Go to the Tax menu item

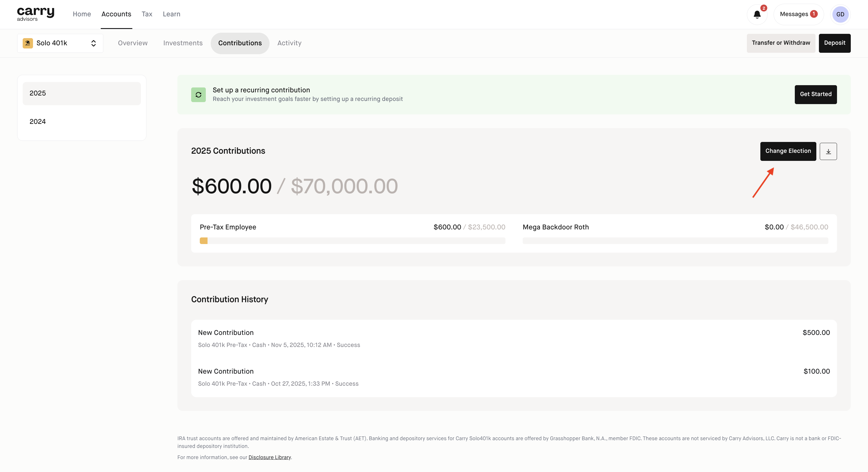click(147, 14)
